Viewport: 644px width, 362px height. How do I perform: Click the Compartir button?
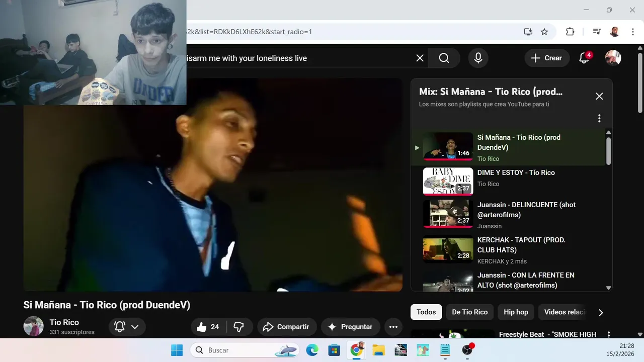pos(287,327)
